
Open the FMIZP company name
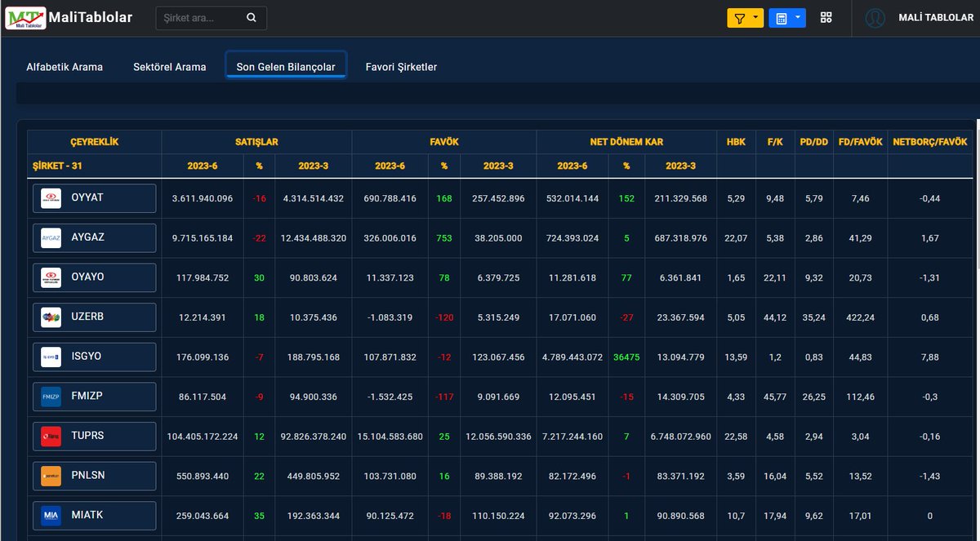(87, 396)
